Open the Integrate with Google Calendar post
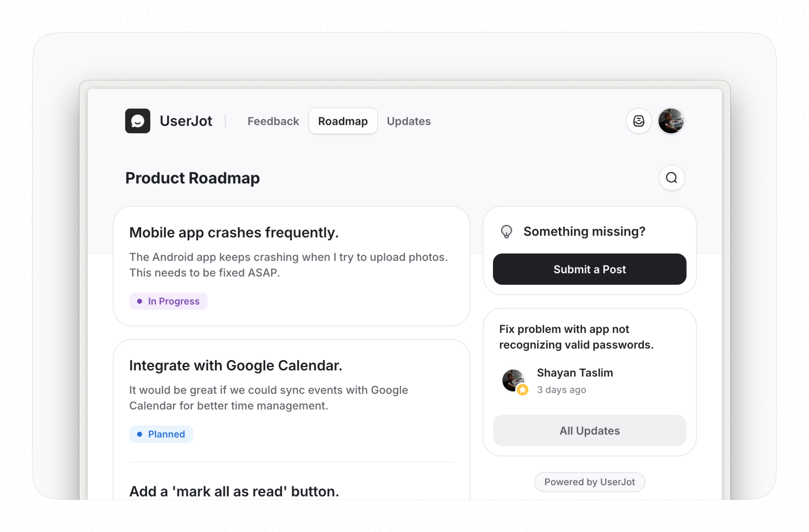809x532 pixels. click(x=236, y=366)
